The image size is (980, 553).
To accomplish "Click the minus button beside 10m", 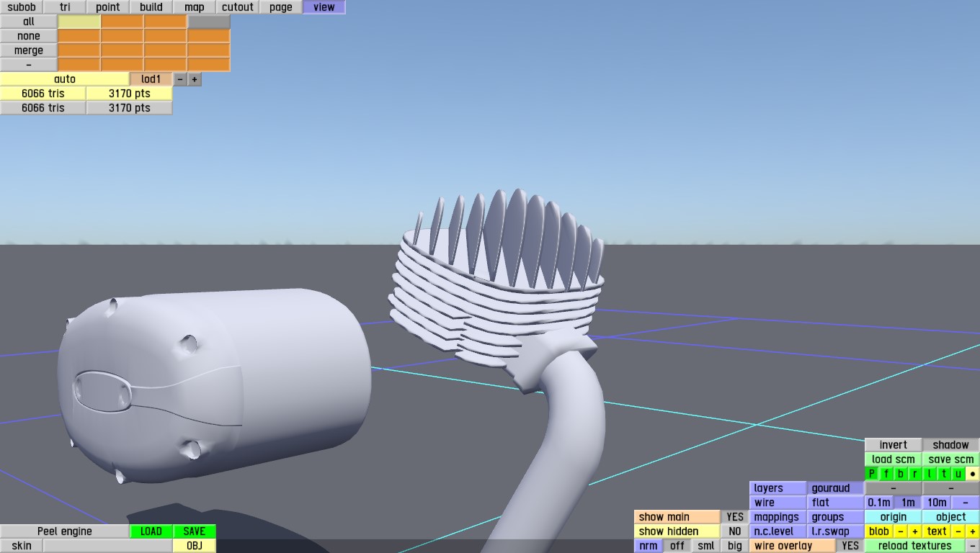I will (966, 503).
